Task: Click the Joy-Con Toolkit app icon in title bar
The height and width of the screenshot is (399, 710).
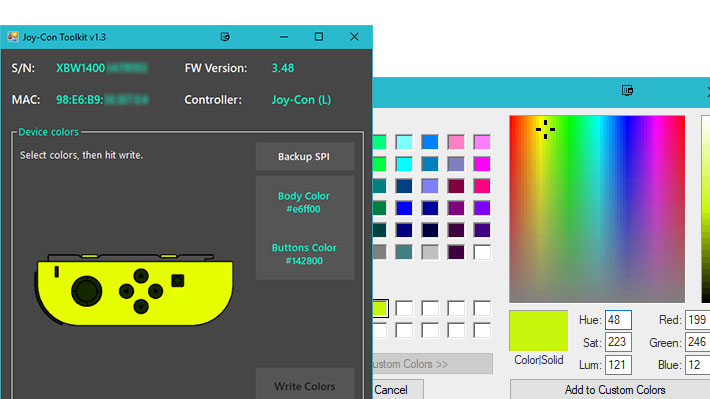Action: [x=13, y=37]
